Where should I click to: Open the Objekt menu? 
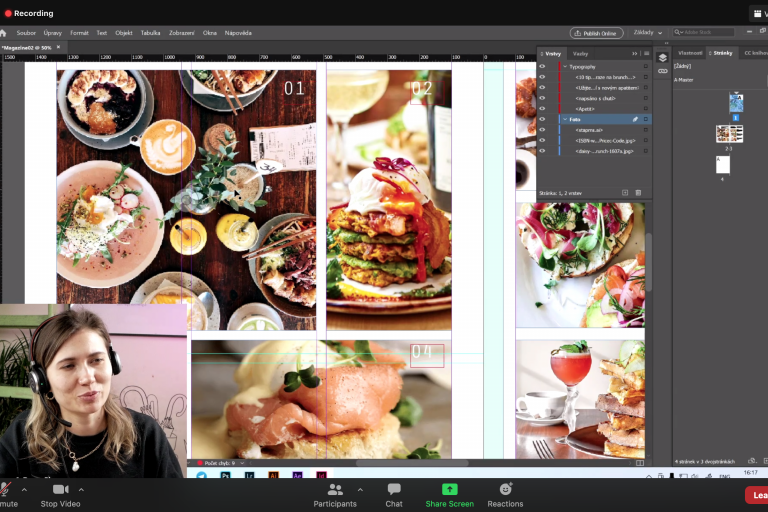pyautogui.click(x=124, y=33)
